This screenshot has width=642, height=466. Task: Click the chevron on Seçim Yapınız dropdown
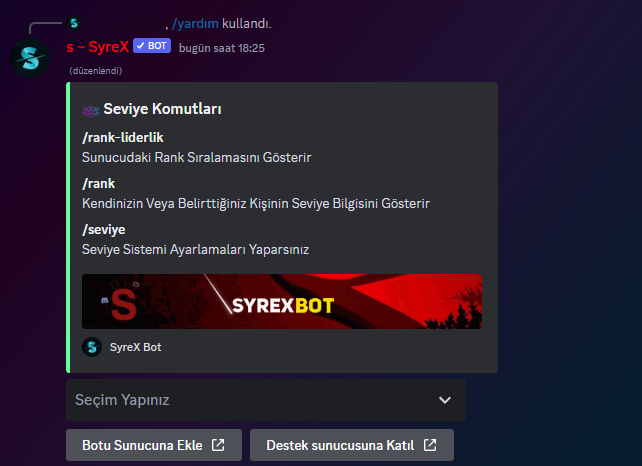[x=445, y=400]
